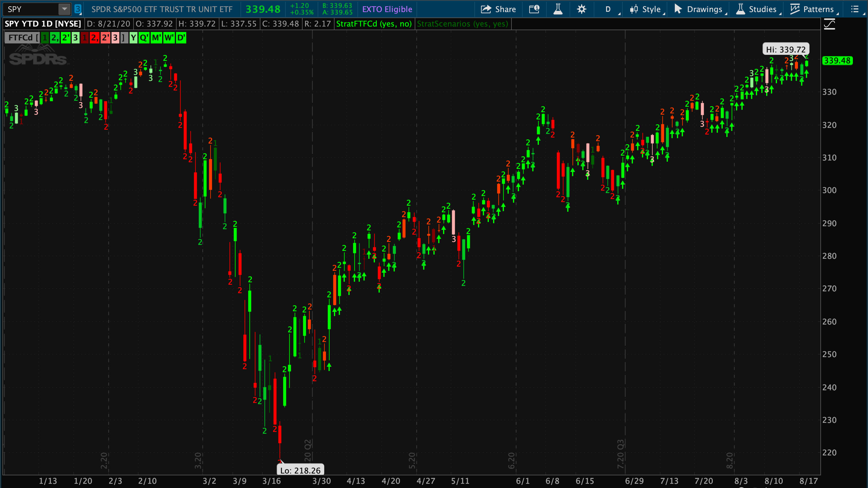Image resolution: width=868 pixels, height=488 pixels.
Task: Click the dark green 1 legend swatch
Action: click(45, 37)
